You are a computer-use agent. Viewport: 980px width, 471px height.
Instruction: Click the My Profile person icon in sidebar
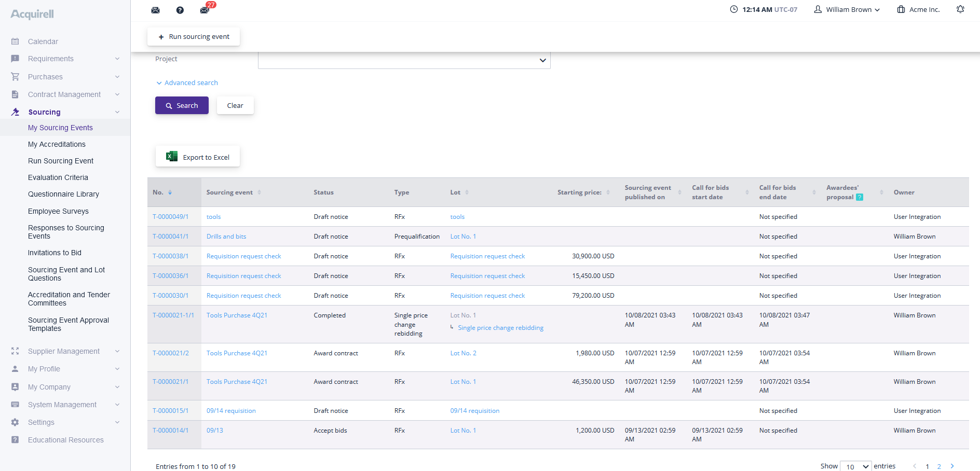[15, 369]
